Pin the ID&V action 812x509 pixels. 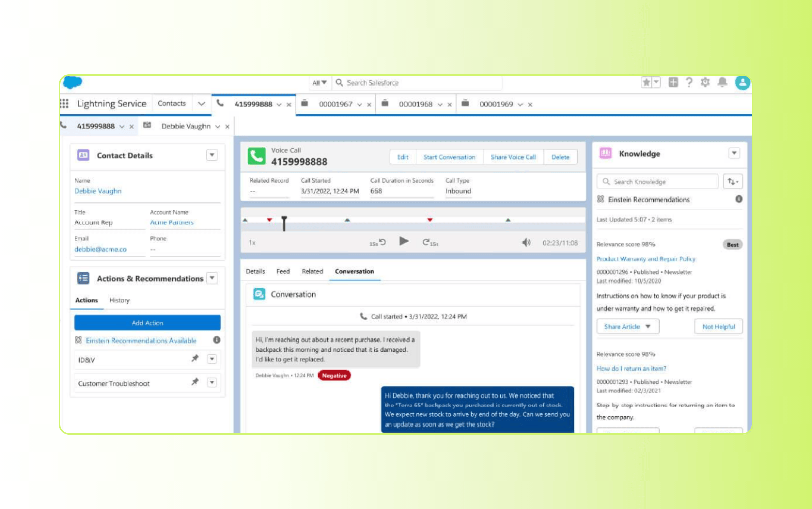pos(195,358)
